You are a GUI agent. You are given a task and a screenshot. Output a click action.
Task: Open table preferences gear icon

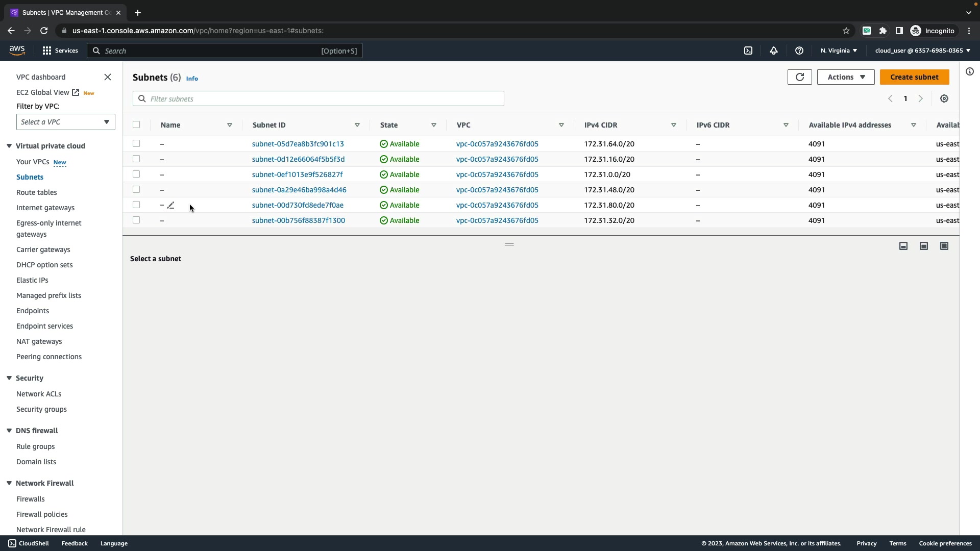[x=944, y=99]
